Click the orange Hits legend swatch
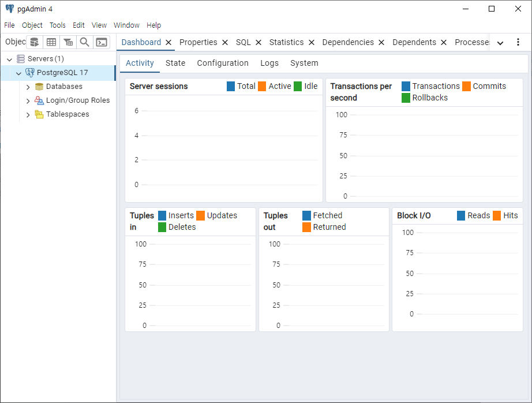The image size is (532, 403). tap(497, 215)
